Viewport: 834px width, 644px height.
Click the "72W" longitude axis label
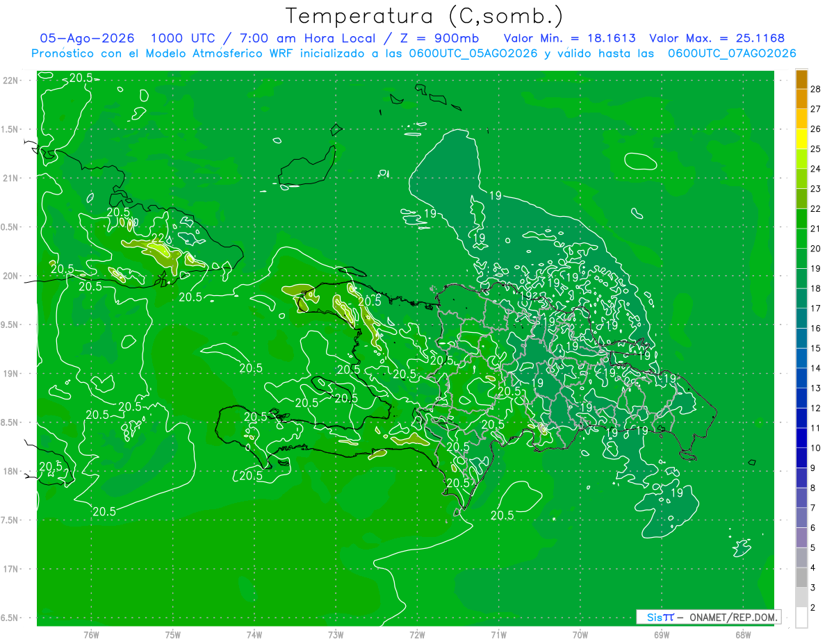coord(417,634)
